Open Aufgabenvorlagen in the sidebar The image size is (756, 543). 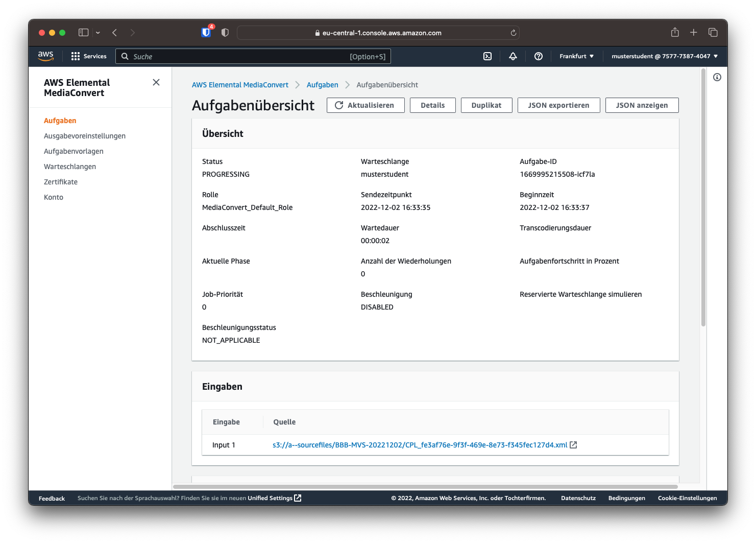tap(74, 151)
